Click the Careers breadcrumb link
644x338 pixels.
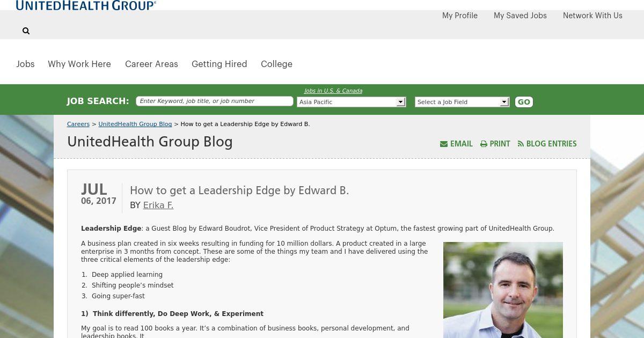coord(78,124)
